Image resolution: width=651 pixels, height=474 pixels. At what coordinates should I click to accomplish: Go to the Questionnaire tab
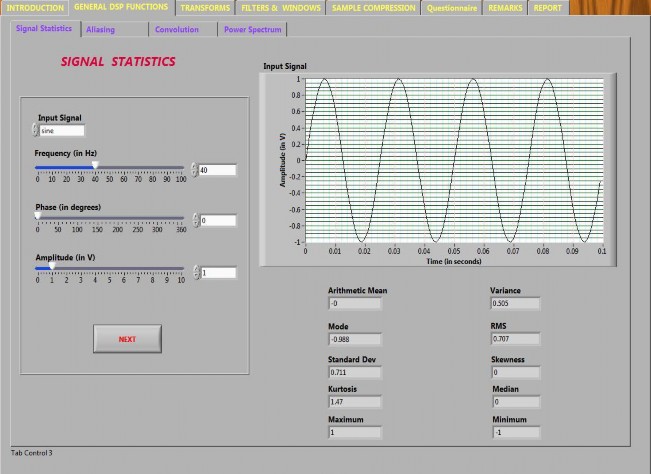pyautogui.click(x=452, y=8)
